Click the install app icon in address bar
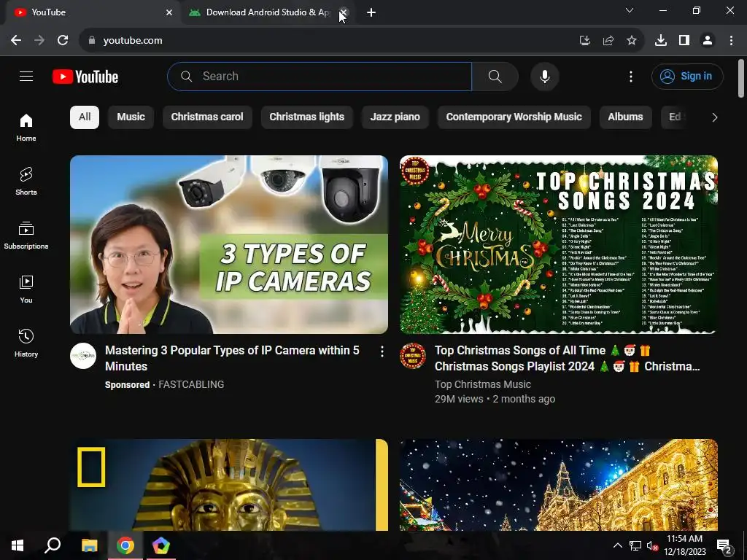The height and width of the screenshot is (560, 747). [584, 41]
